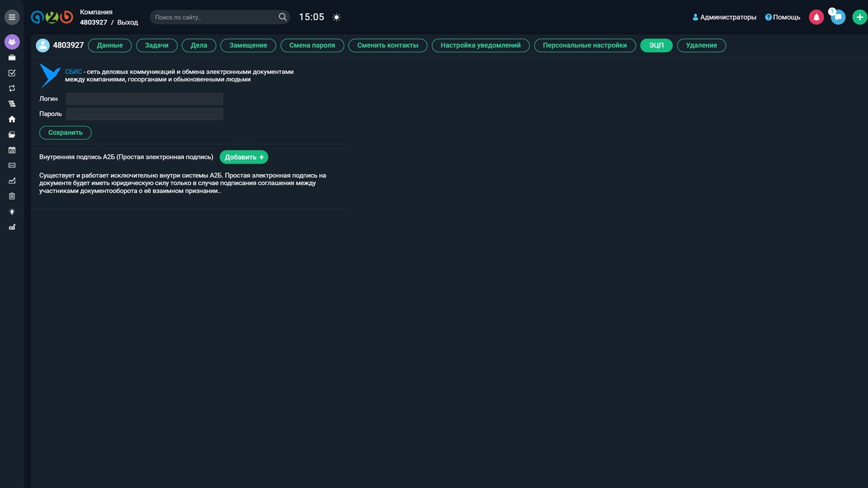Click the briefcase icon in sidebar
868x488 pixels.
(12, 58)
